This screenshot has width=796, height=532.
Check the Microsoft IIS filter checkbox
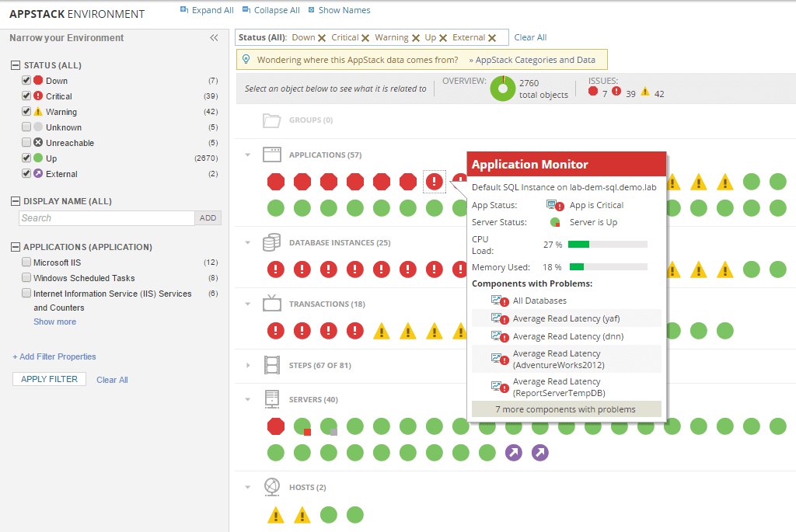point(26,262)
